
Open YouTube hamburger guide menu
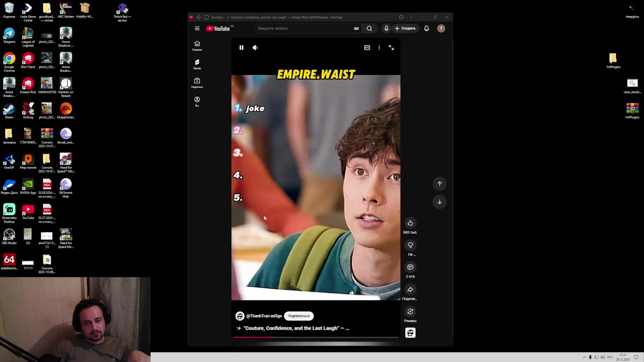(x=197, y=29)
